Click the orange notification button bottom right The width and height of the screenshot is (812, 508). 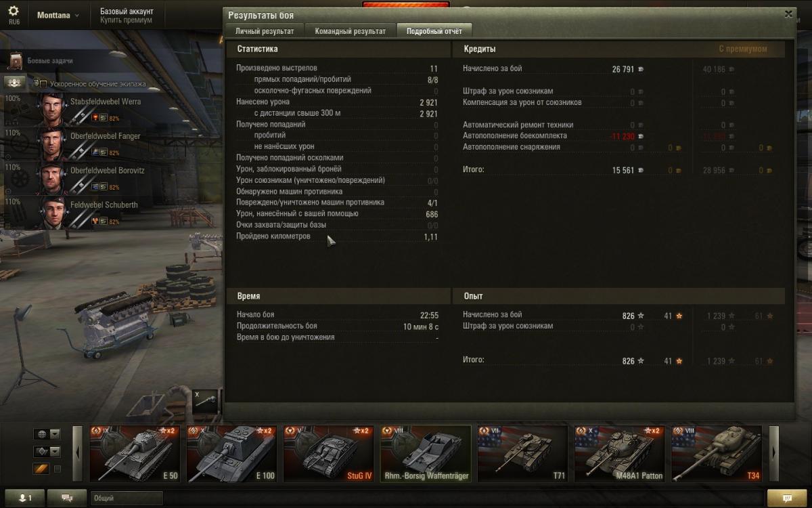coord(788,498)
